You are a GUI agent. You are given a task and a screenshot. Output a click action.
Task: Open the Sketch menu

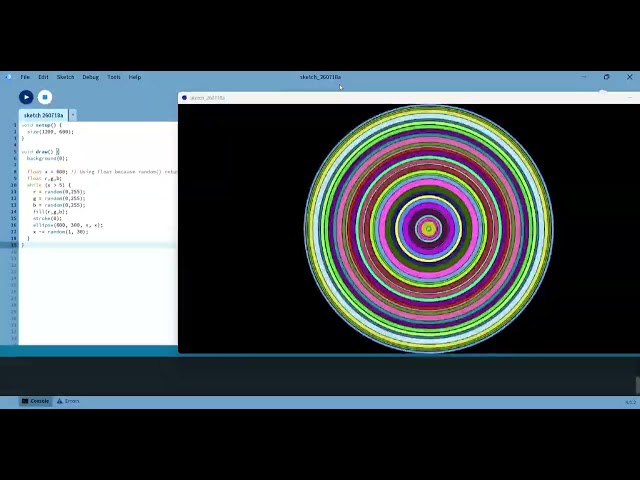(x=65, y=77)
